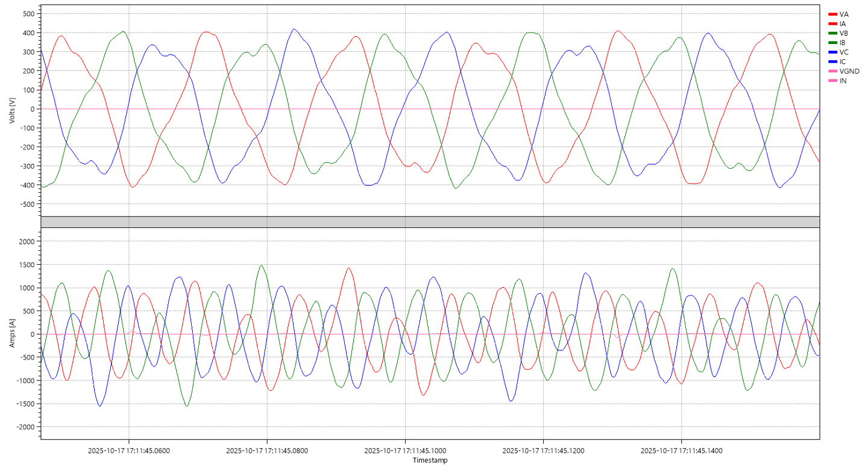This screenshot has height=471, width=868.
Task: Select the VA legend label
Action: pyautogui.click(x=844, y=14)
